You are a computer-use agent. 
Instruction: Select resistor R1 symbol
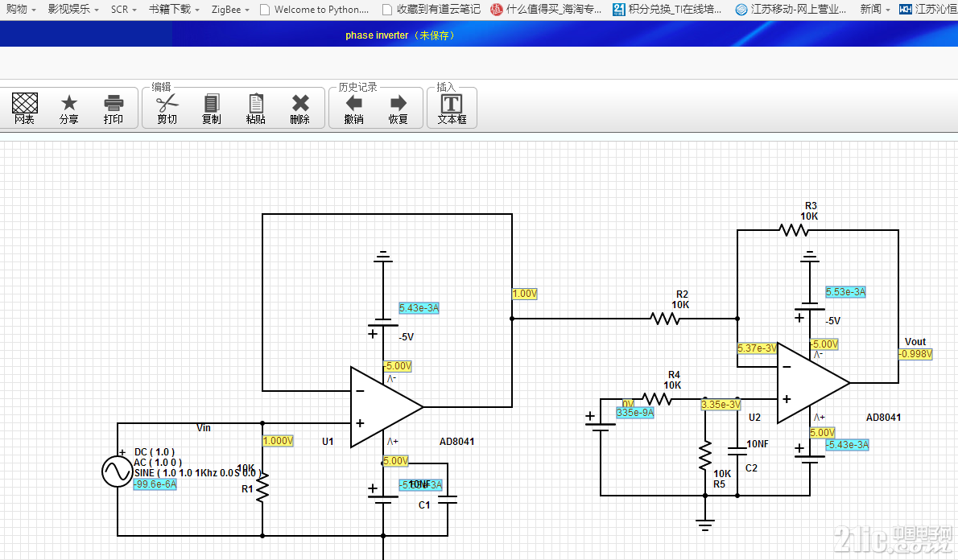coord(262,487)
